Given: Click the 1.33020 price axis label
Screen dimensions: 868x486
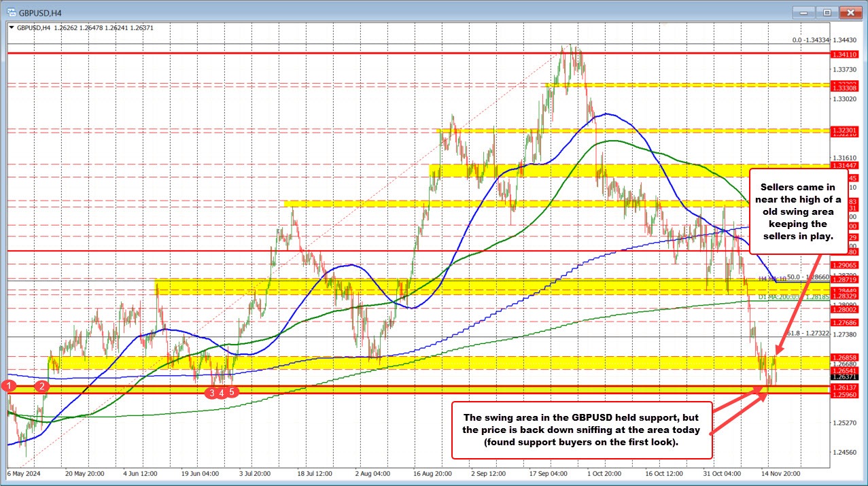Looking at the screenshot, I should tap(844, 99).
